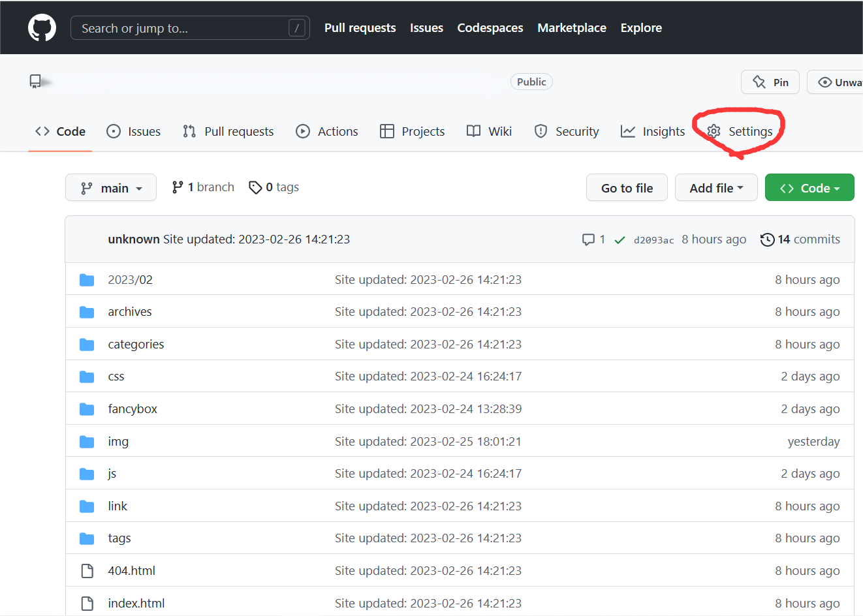This screenshot has height=616, width=863.
Task: Open the Actions tab
Action: point(327,132)
